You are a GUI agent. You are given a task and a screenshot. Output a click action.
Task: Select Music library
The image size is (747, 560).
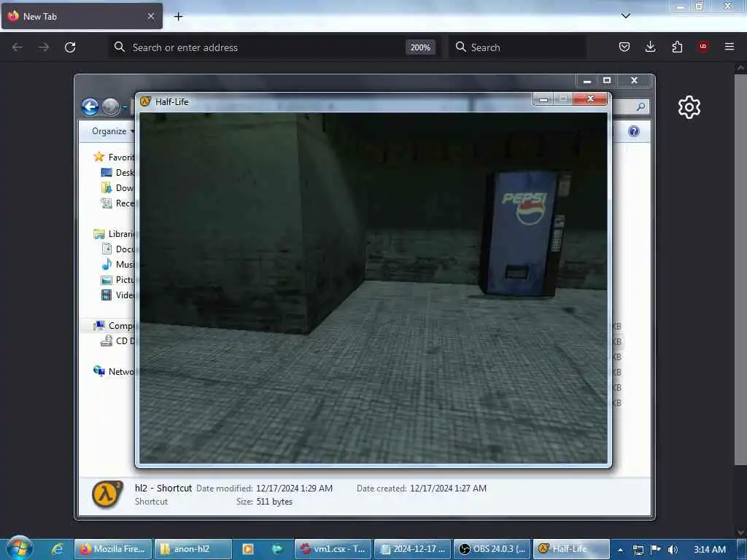pos(118,264)
